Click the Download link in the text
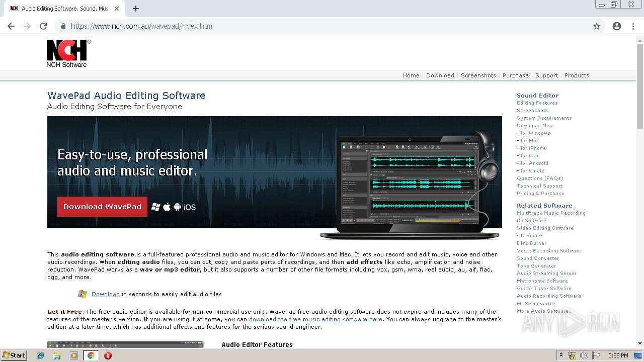 pos(106,294)
